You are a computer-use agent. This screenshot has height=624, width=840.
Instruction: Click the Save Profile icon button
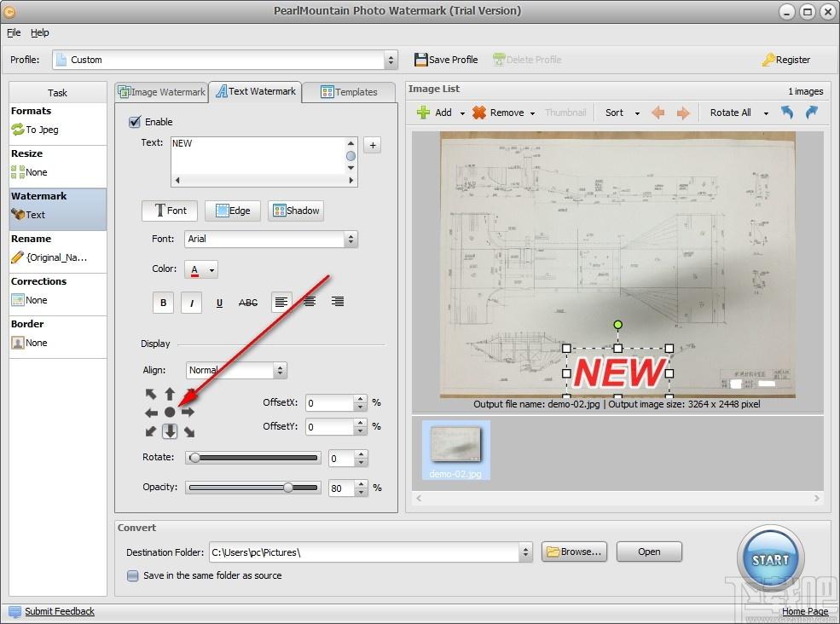tap(445, 60)
